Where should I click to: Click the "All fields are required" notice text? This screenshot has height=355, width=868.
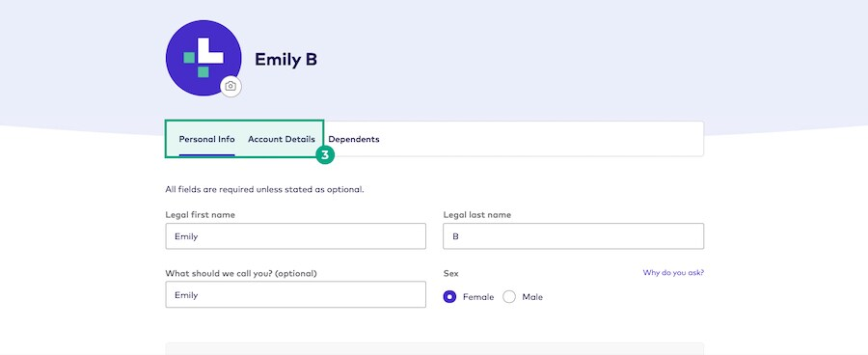click(264, 189)
